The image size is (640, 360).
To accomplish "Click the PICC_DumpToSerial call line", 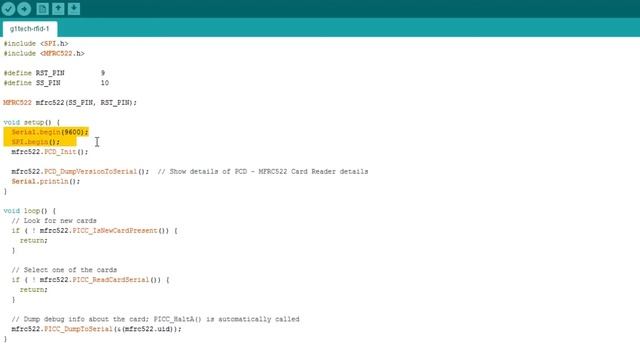I will pyautogui.click(x=96, y=329).
